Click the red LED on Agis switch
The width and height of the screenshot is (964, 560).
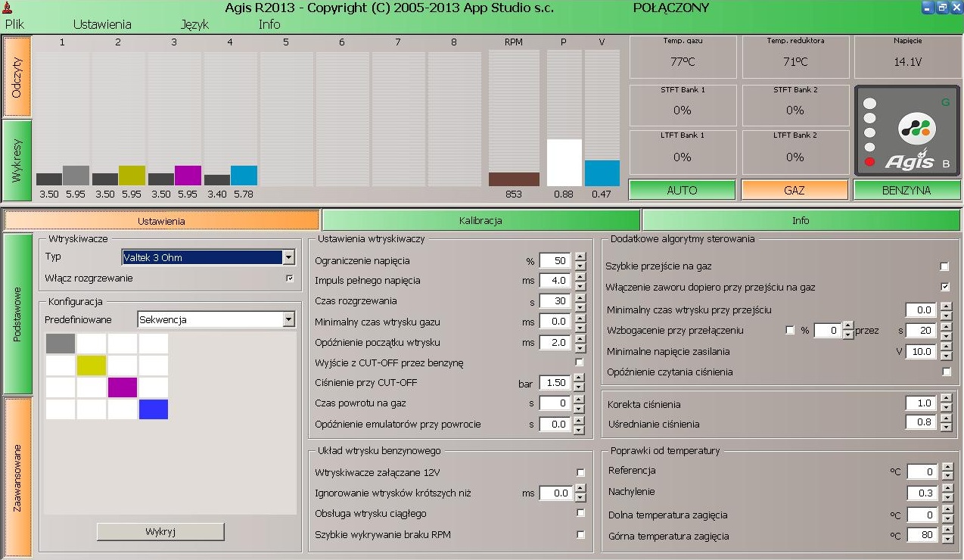click(869, 161)
